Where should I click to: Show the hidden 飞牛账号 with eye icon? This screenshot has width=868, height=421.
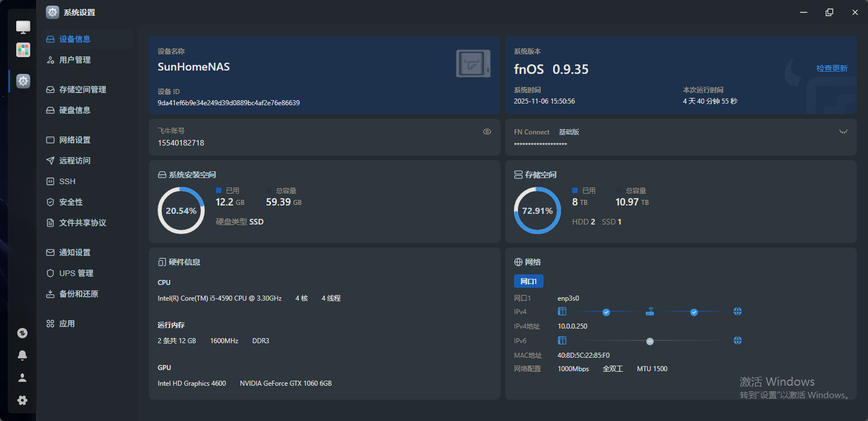pos(487,132)
